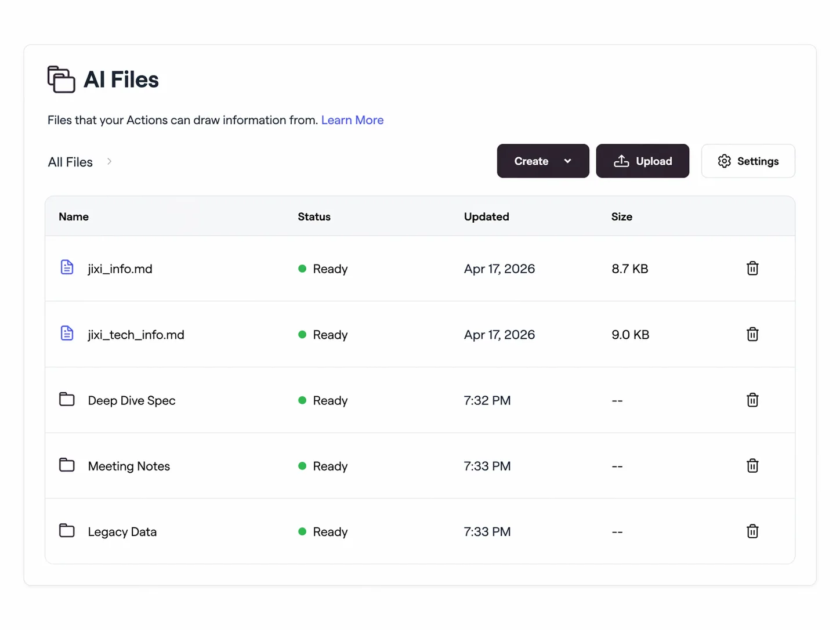Click the Ready status dot for Deep Dive Spec
The width and height of the screenshot is (840, 630).
(302, 400)
